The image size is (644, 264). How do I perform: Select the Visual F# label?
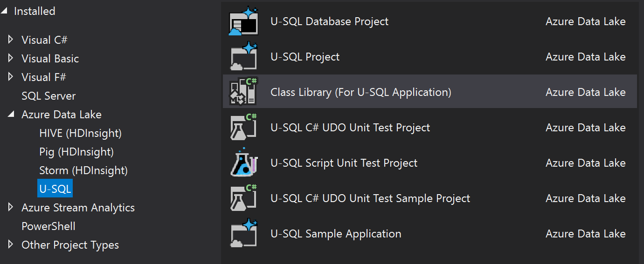(44, 77)
